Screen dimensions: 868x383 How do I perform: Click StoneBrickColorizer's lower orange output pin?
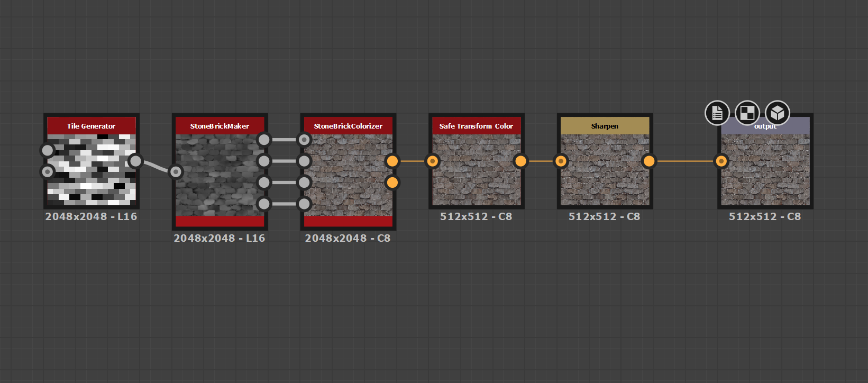click(x=392, y=183)
